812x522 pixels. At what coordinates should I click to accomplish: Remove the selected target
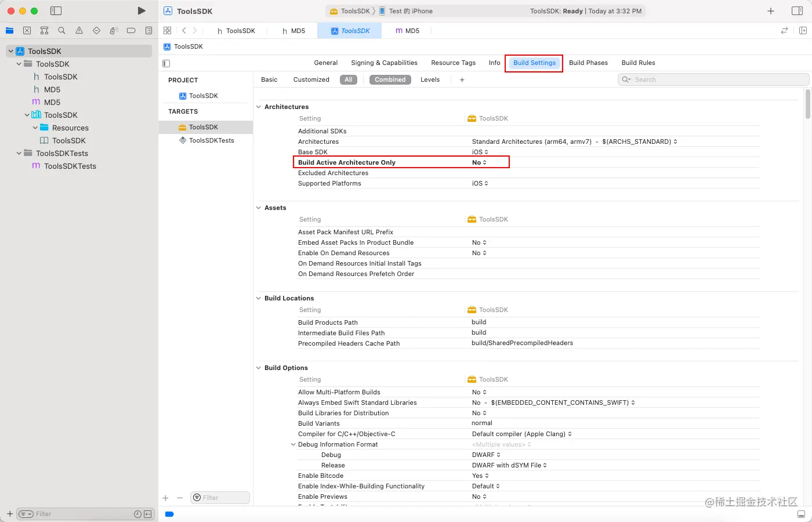(x=180, y=498)
